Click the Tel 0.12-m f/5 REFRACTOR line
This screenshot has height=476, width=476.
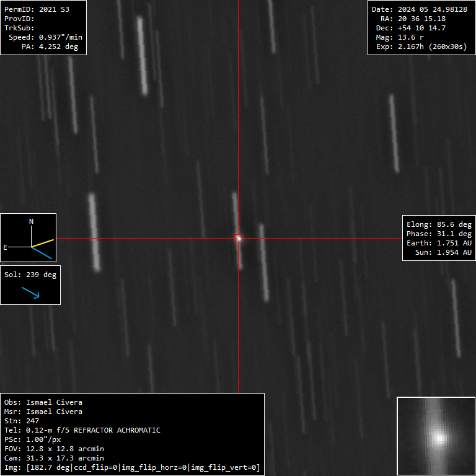coord(82,430)
